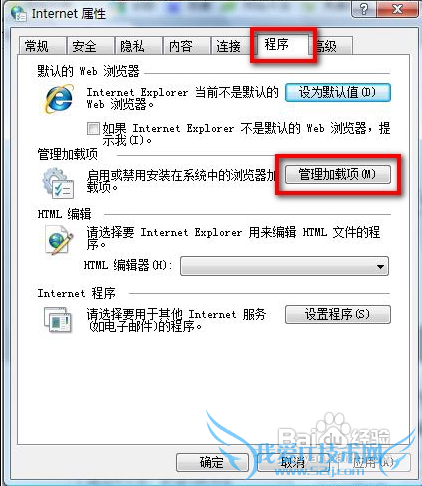Image resolution: width=422 pixels, height=486 pixels.
Task: Go to the 连接 tab
Action: coord(231,46)
